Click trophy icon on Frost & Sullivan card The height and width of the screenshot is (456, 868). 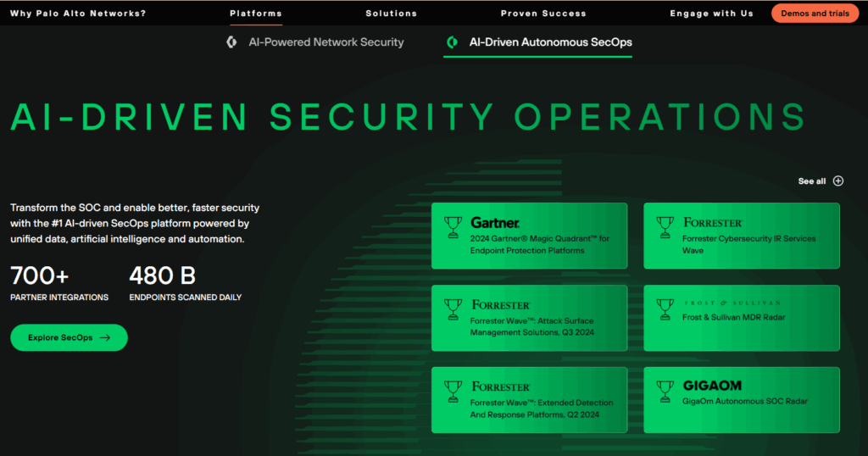[x=665, y=310]
